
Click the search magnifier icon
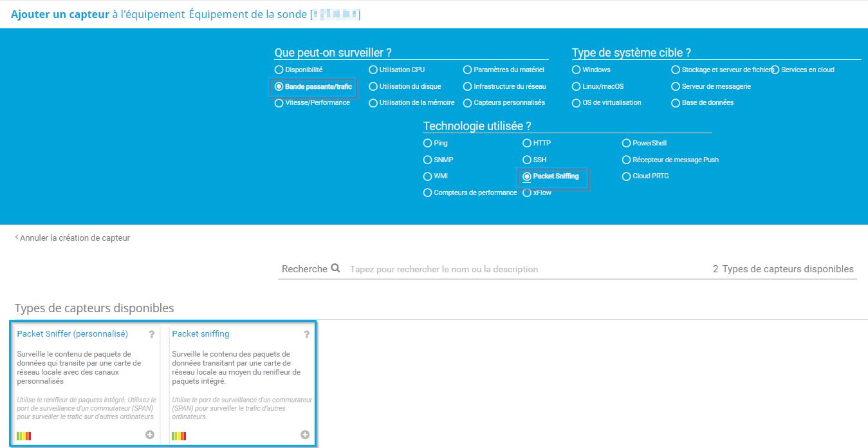pos(335,268)
